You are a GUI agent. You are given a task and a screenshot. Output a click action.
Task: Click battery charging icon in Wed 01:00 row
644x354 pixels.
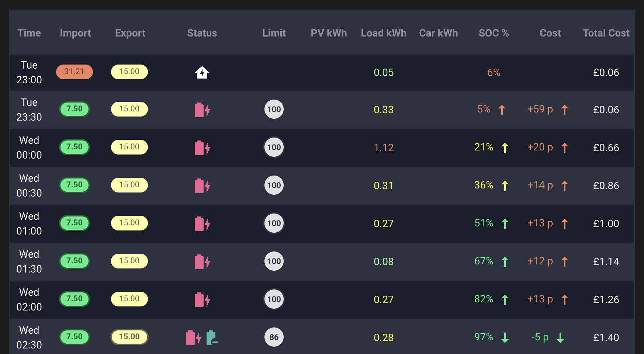click(x=202, y=224)
